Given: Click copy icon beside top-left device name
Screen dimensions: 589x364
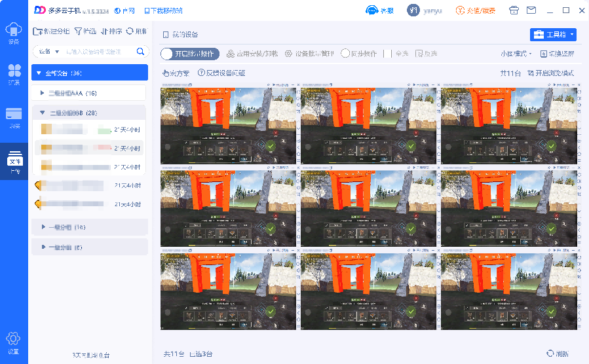Looking at the screenshot, I should (190, 85).
